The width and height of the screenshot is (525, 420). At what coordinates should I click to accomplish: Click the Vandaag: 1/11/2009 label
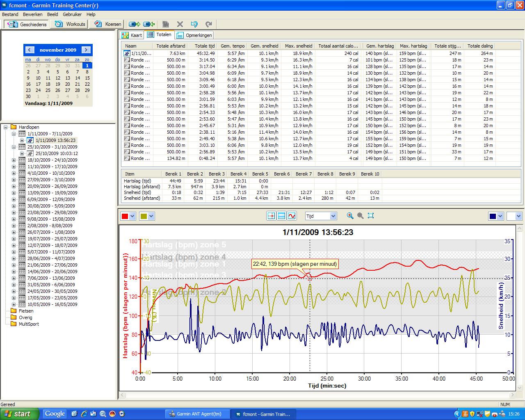pyautogui.click(x=48, y=103)
